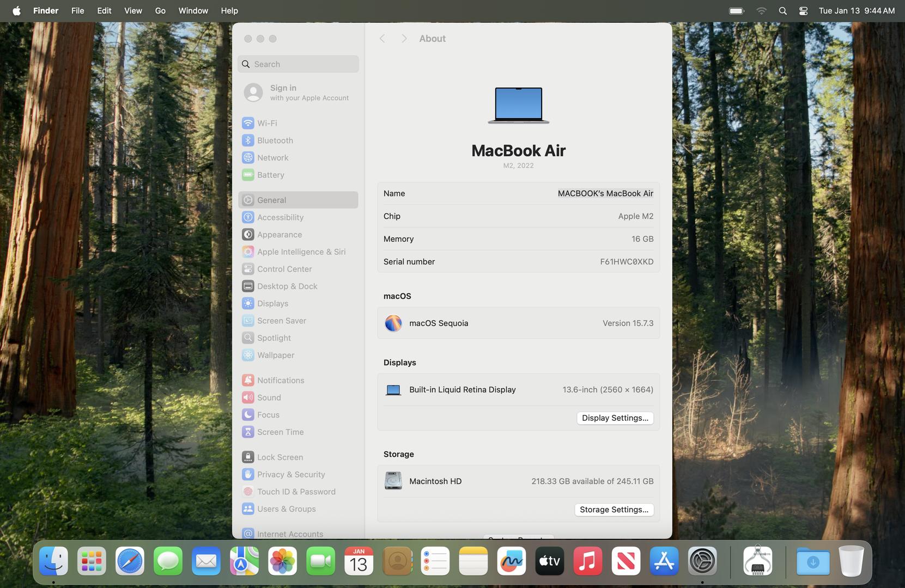Open the Apple menu
Image resolution: width=905 pixels, height=588 pixels.
[16, 11]
